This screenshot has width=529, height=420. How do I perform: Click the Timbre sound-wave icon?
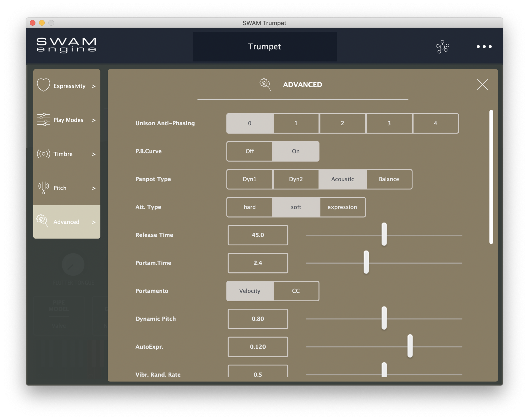44,154
